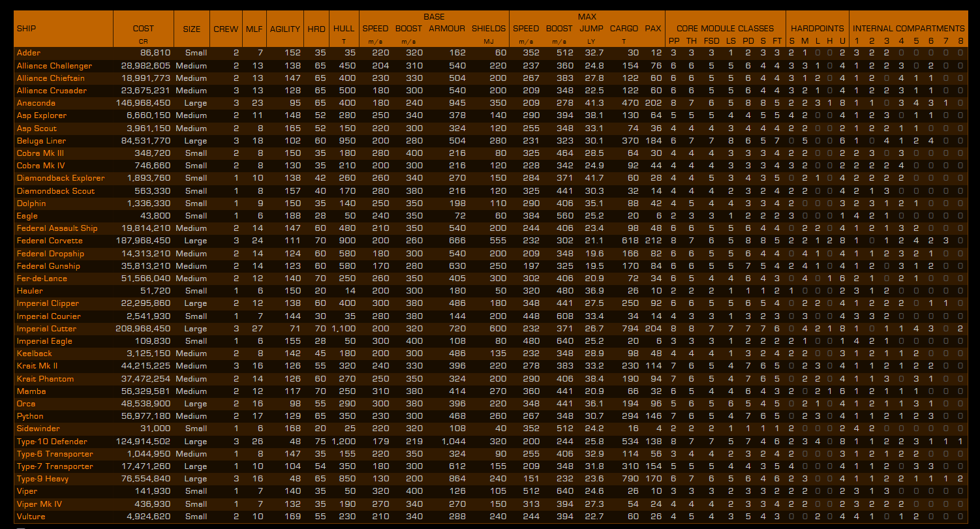Viewport: 980px width, 529px height.
Task: Sort by the CARGO column header
Action: tap(624, 29)
